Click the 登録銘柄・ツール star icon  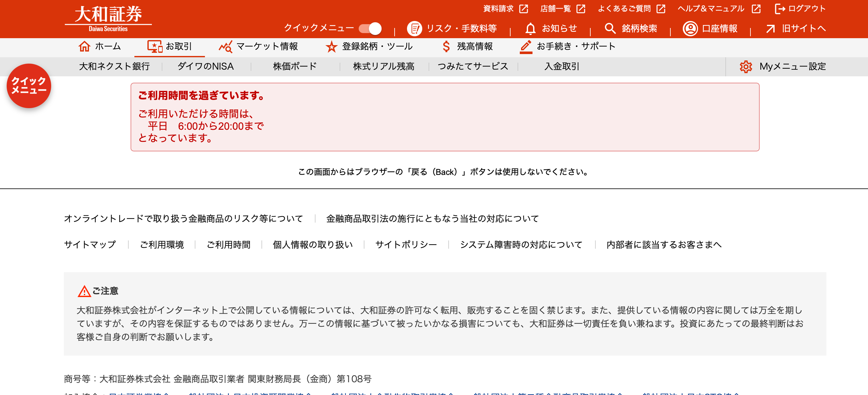tap(332, 46)
